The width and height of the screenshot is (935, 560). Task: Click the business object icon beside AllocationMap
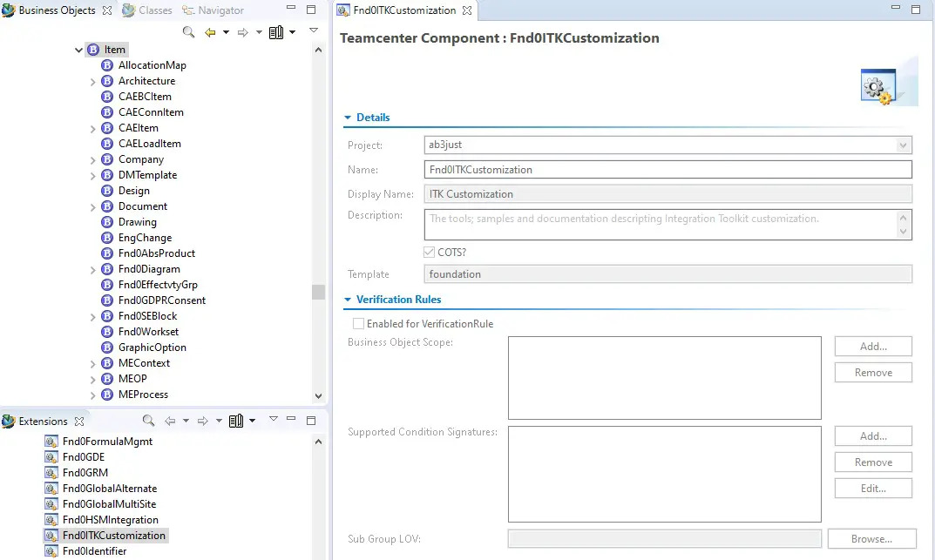[x=107, y=65]
